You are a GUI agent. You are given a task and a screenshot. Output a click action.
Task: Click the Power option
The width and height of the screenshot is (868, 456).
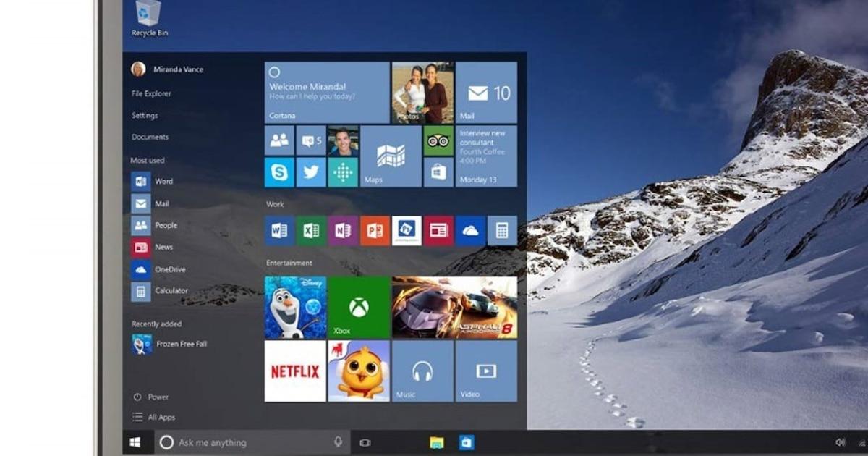tap(150, 397)
